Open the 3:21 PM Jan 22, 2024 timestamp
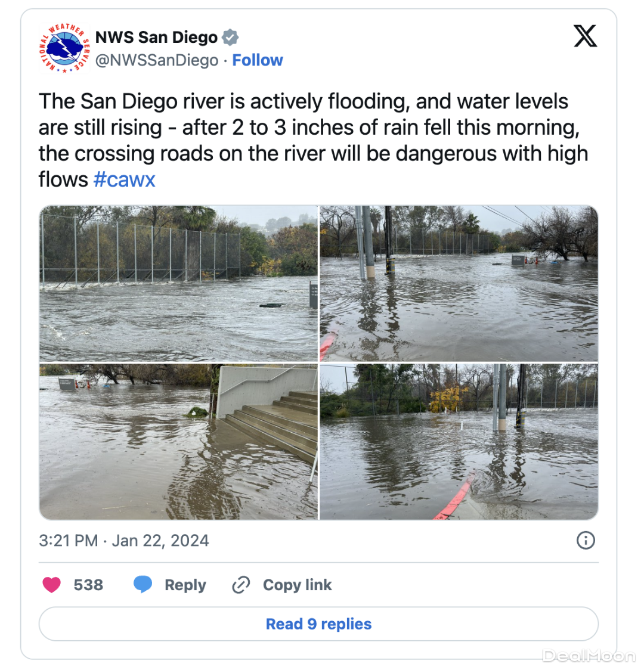This screenshot has width=644, height=670. tap(124, 541)
